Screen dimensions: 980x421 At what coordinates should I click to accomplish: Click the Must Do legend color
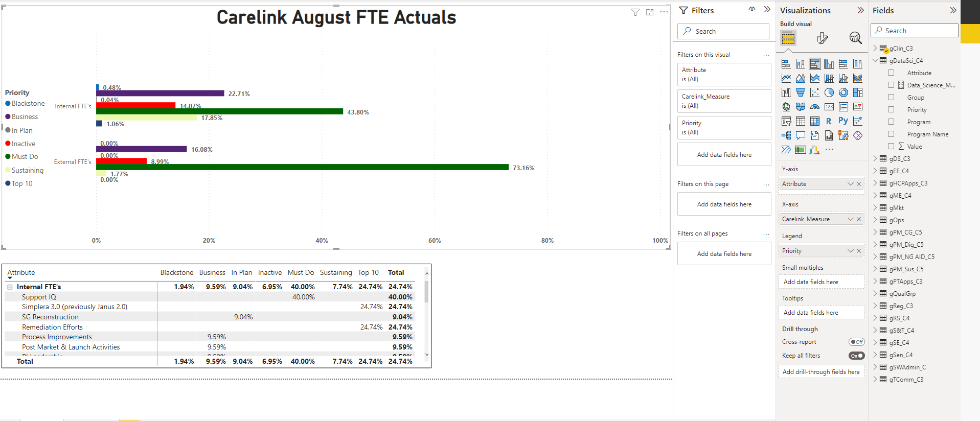point(8,157)
